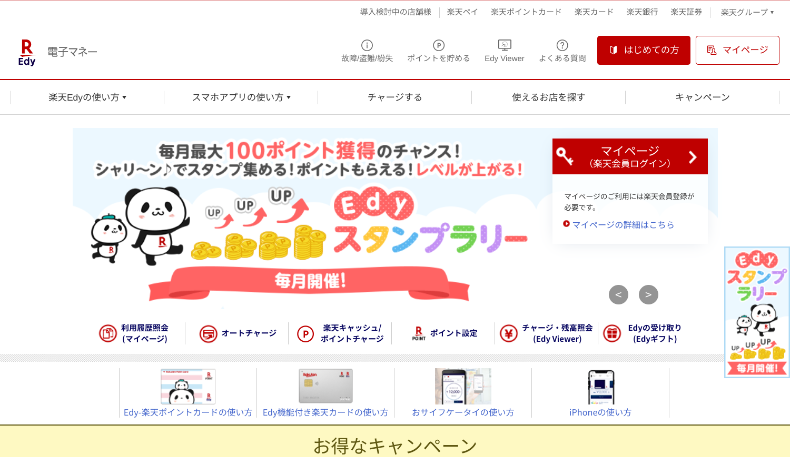Screen dimensions: 790x457
Task: Click the Edy-楽天ポイントカード card image
Action: coord(188,386)
